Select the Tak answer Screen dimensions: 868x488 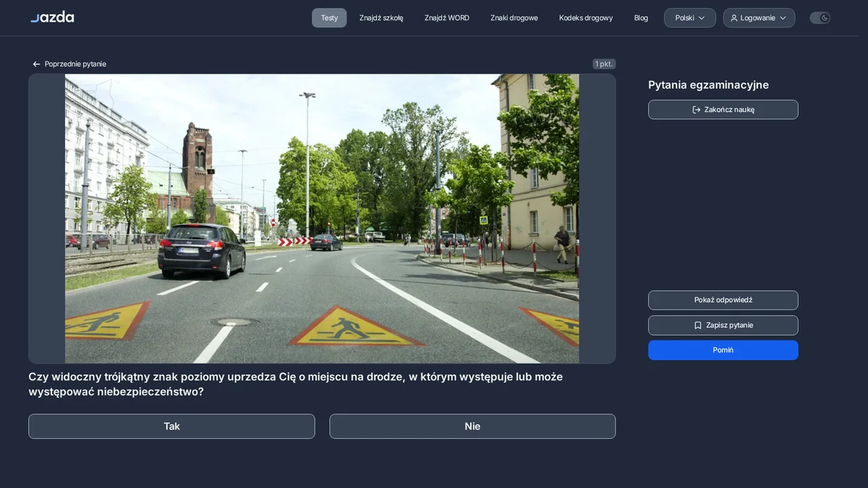point(171,427)
